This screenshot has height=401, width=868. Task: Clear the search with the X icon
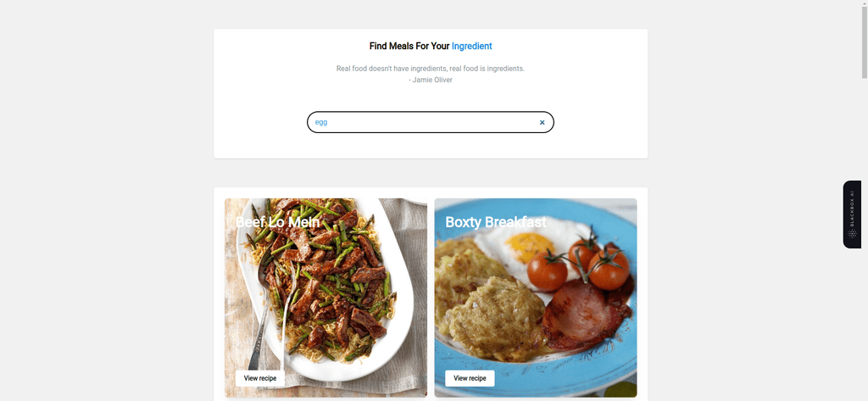tap(542, 122)
